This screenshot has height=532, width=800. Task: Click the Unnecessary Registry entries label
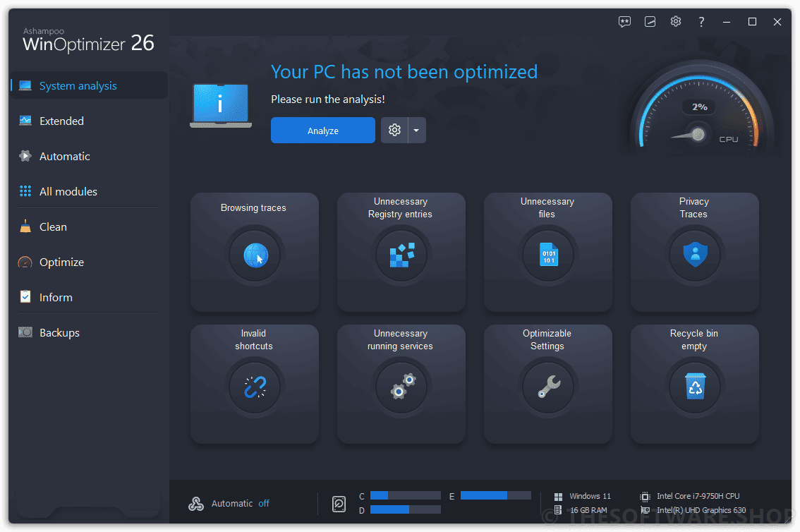click(401, 207)
